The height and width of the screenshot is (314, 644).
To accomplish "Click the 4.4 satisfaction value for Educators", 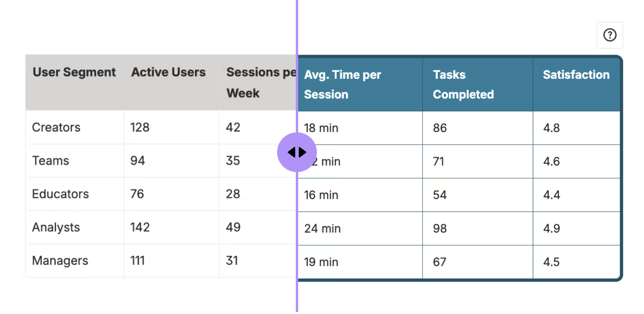I will pyautogui.click(x=551, y=195).
